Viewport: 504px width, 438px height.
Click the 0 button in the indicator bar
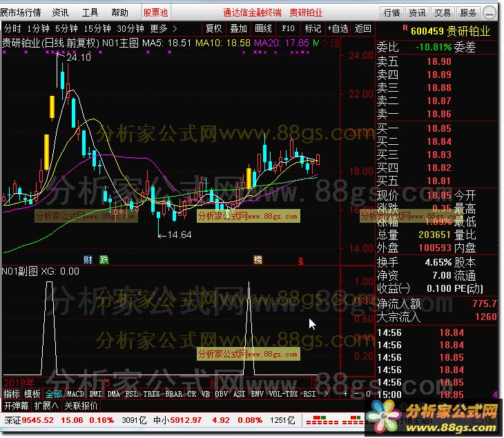pyautogui.click(x=369, y=394)
